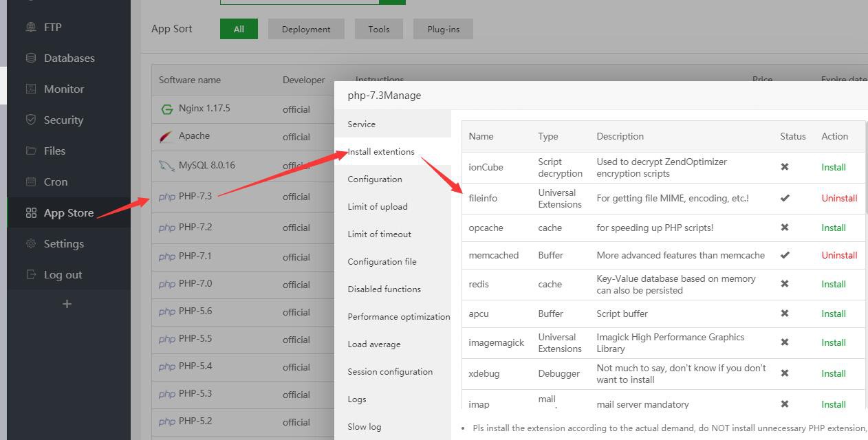Image resolution: width=868 pixels, height=440 pixels.
Task: Click the php icon beside PHP-5.2
Action: [167, 421]
